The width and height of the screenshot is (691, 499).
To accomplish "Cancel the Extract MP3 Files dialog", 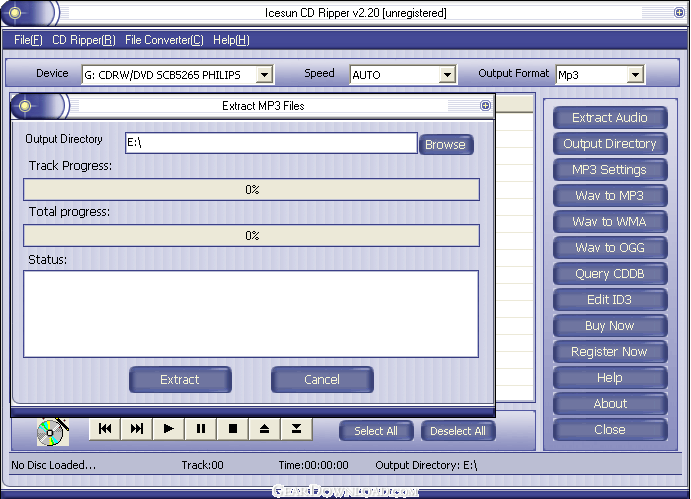I will coord(322,380).
